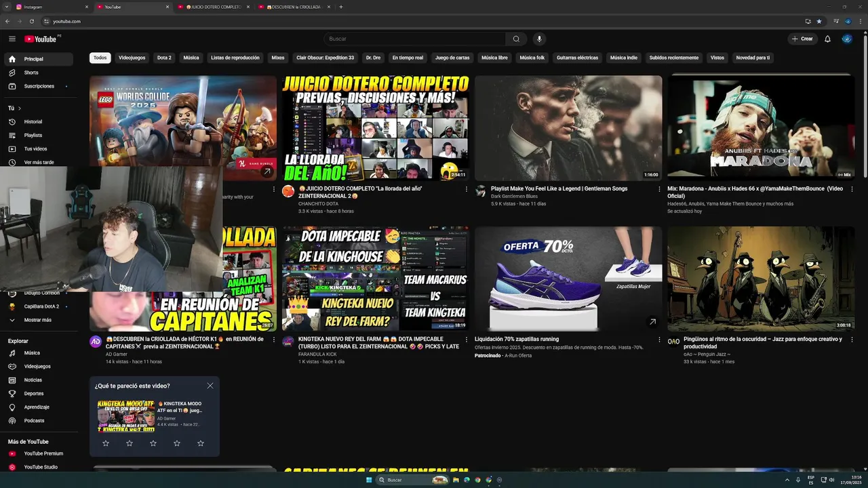Rate the video with the fifth star

click(x=201, y=443)
